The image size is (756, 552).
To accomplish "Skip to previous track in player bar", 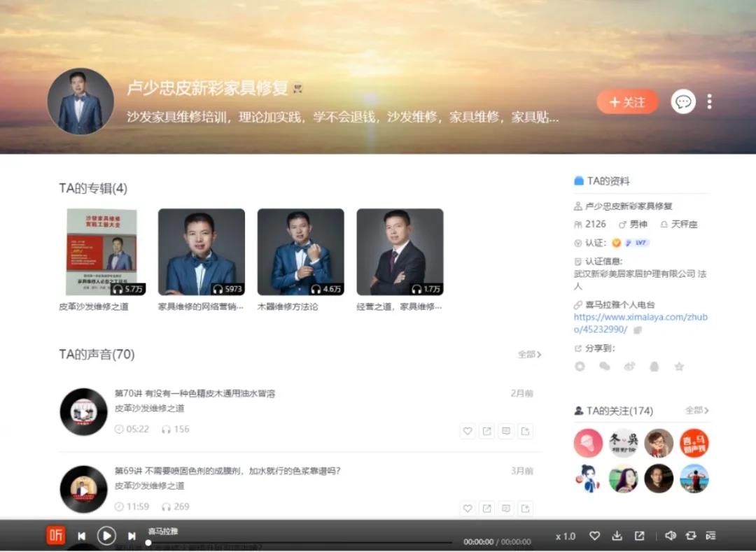I will (81, 536).
